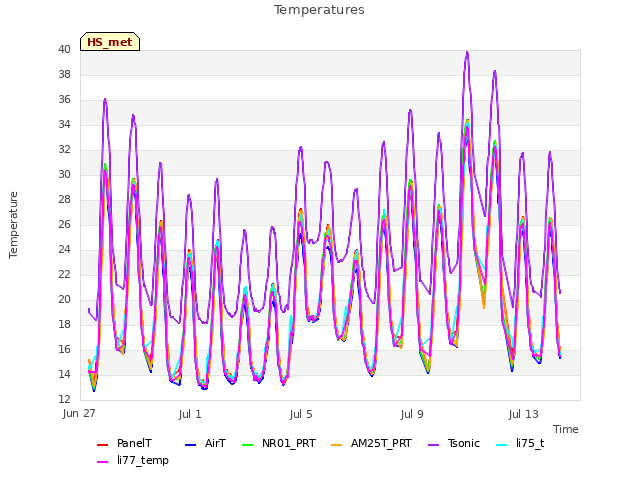Click the 18 y-axis tick label

pyautogui.click(x=64, y=324)
